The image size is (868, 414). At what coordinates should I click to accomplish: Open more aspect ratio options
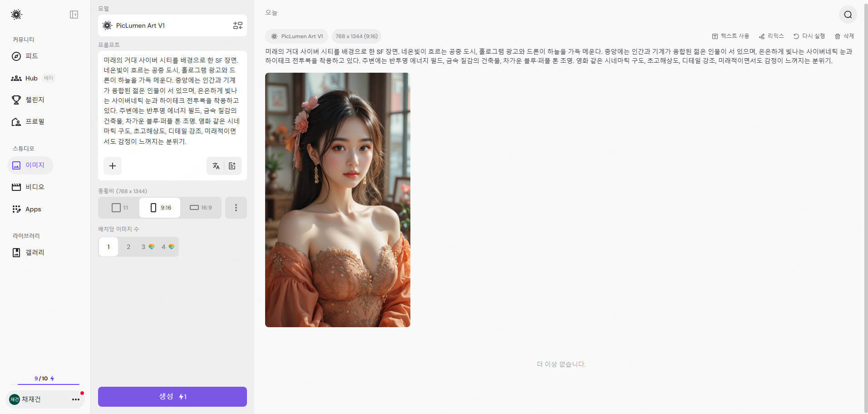point(236,208)
